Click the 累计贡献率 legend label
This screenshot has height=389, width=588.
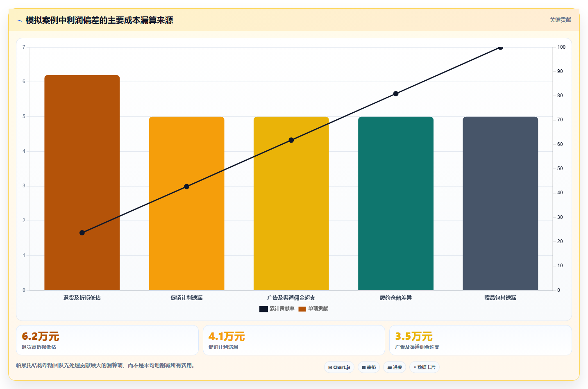pos(282,309)
